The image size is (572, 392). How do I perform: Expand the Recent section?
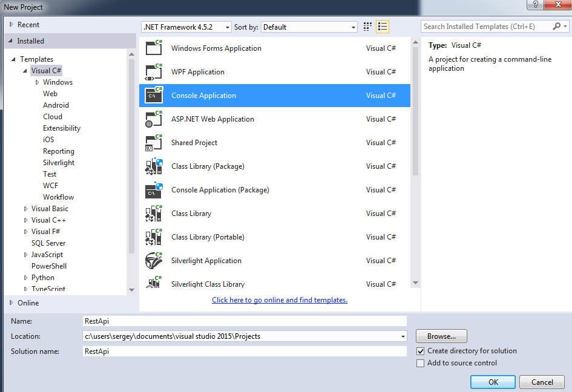coord(12,24)
